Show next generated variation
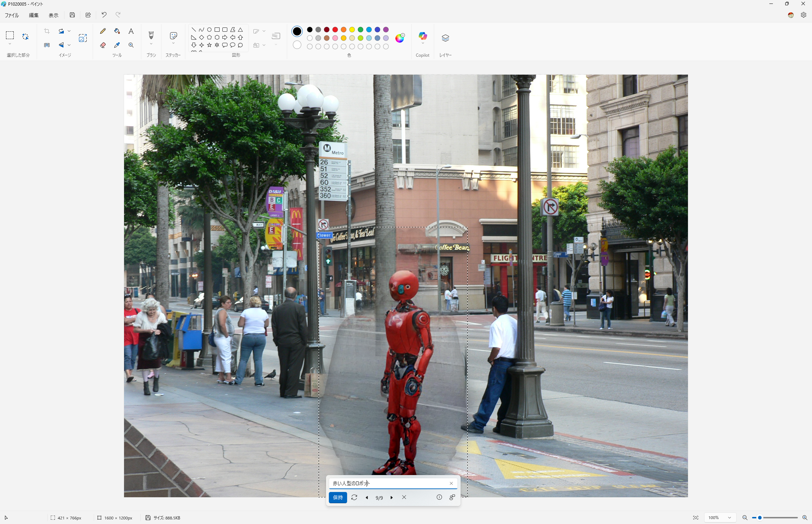 (392, 498)
